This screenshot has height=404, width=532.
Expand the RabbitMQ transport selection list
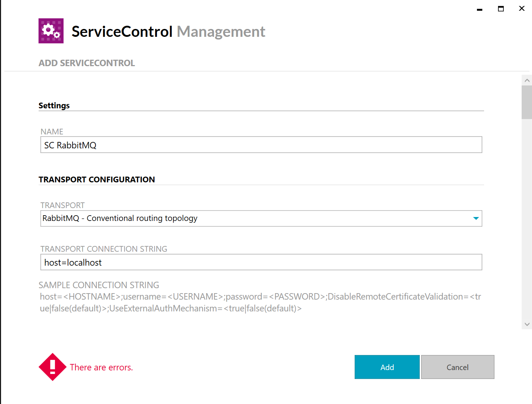(476, 218)
